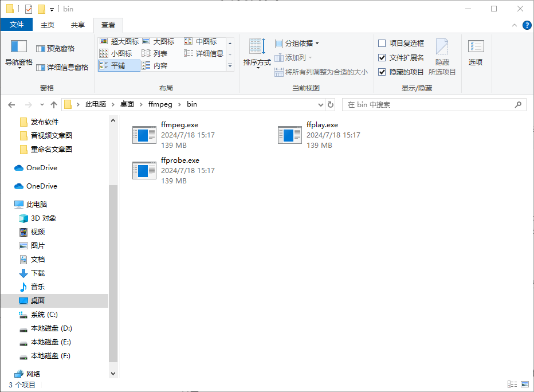Open 本地磁盘 (D:) in navigation tree
Image resolution: width=534 pixels, height=392 pixels.
click(51, 328)
